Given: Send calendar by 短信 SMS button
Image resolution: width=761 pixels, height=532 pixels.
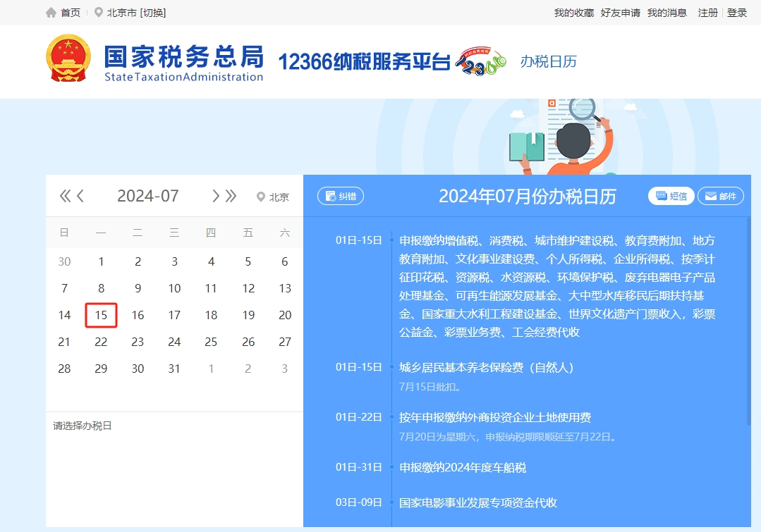Looking at the screenshot, I should 671,196.
